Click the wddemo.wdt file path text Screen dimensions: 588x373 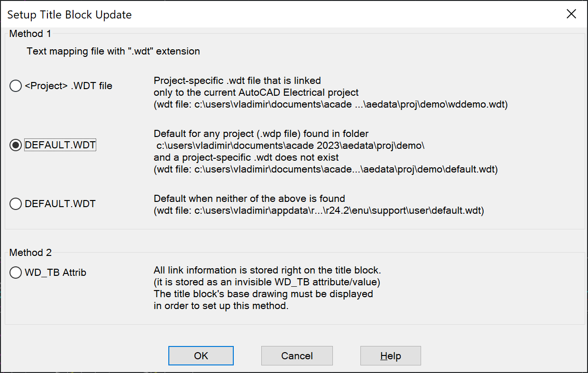point(331,104)
